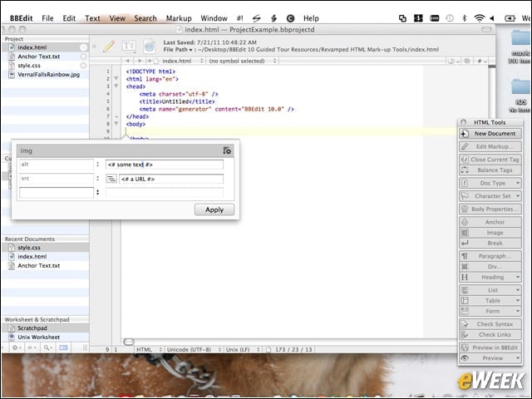
Task: Click the src URL field
Action: click(171, 179)
